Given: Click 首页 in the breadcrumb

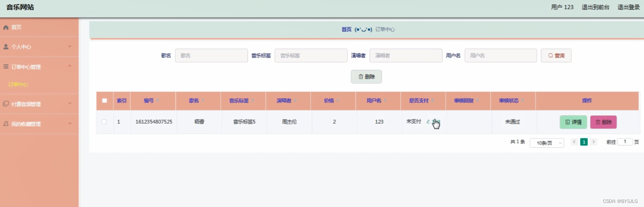Looking at the screenshot, I should tap(346, 30).
